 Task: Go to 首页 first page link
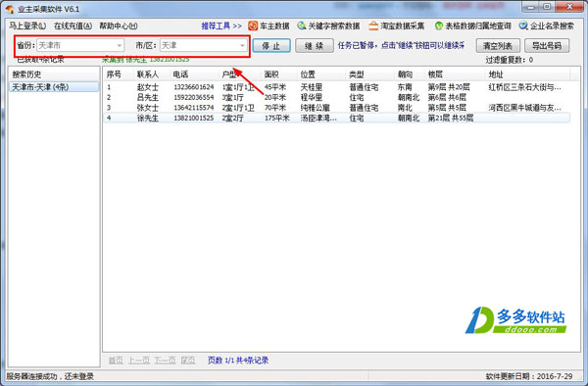click(116, 361)
